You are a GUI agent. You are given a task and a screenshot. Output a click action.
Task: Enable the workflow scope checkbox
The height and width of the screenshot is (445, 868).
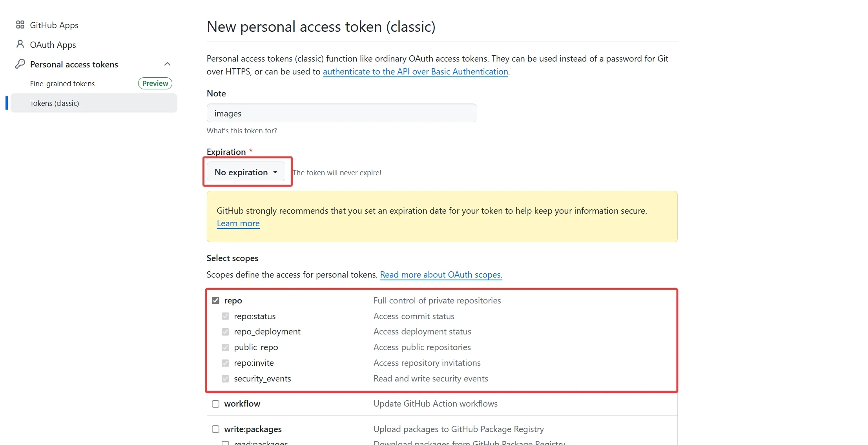[x=216, y=404]
